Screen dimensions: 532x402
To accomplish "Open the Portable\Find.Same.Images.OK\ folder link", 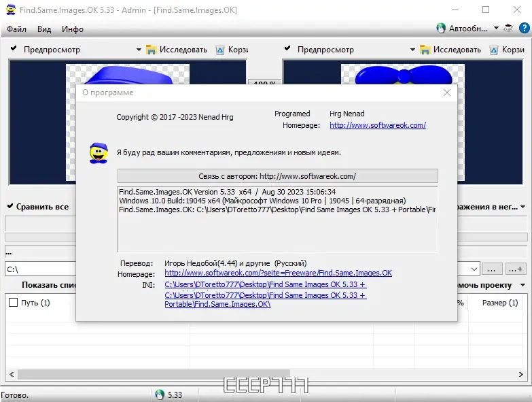I will tap(266, 300).
